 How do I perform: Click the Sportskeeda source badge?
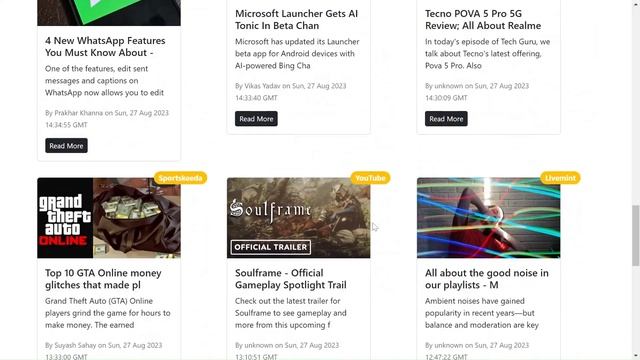180,178
